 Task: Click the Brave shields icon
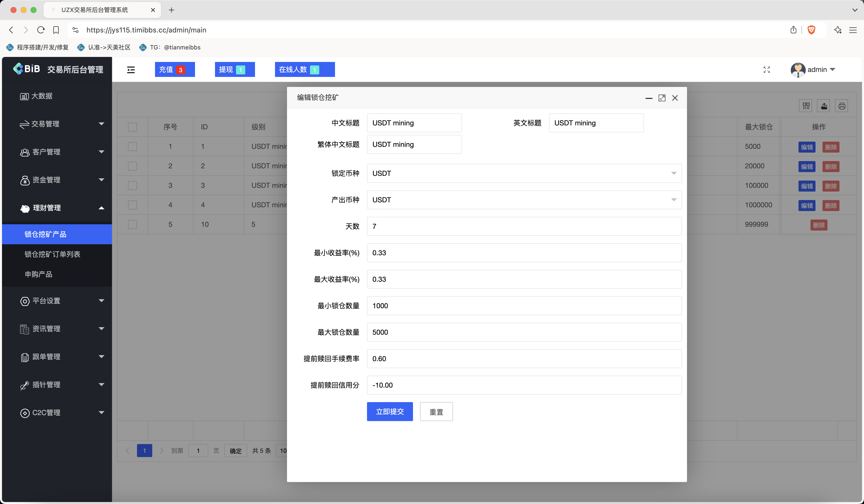tap(811, 30)
